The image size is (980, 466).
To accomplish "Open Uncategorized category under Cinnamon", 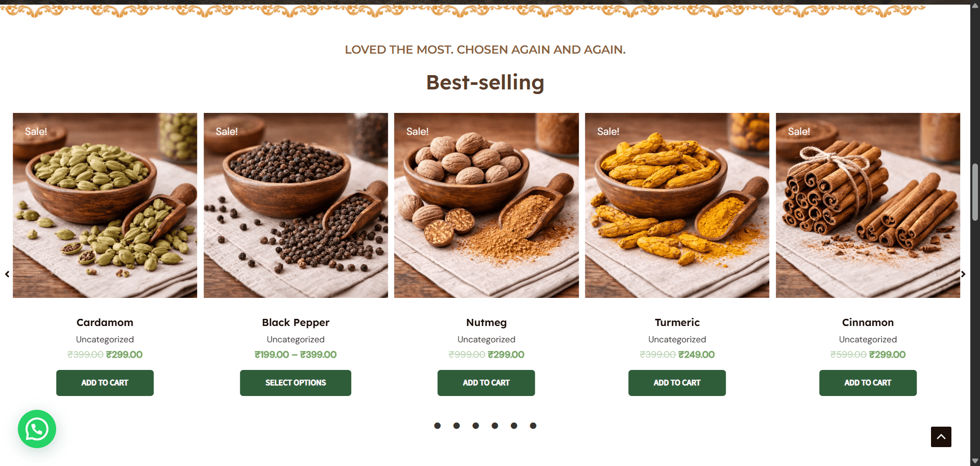I will pos(868,339).
